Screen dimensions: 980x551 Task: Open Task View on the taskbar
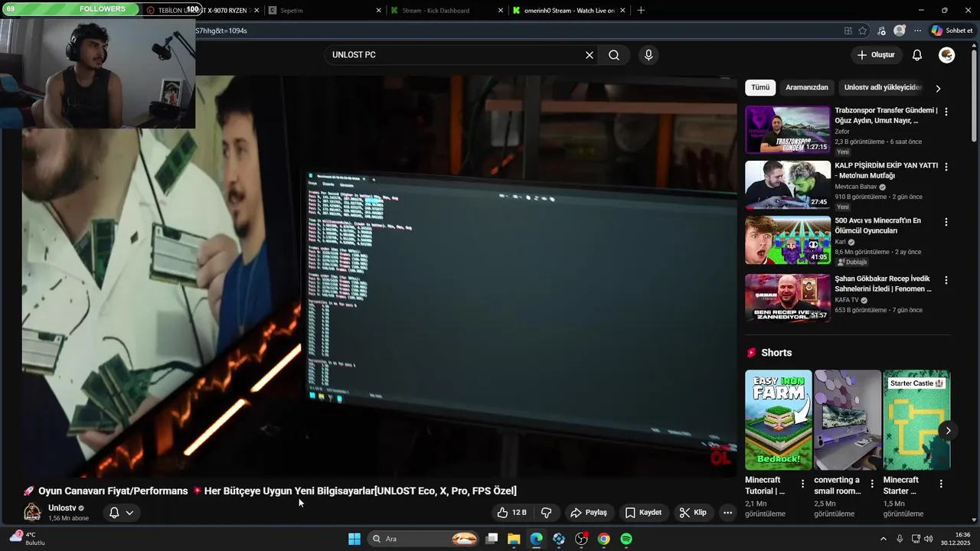(492, 539)
